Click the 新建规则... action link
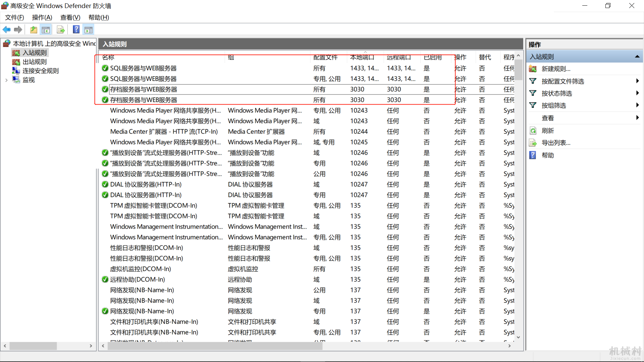This screenshot has width=644, height=362. (556, 69)
